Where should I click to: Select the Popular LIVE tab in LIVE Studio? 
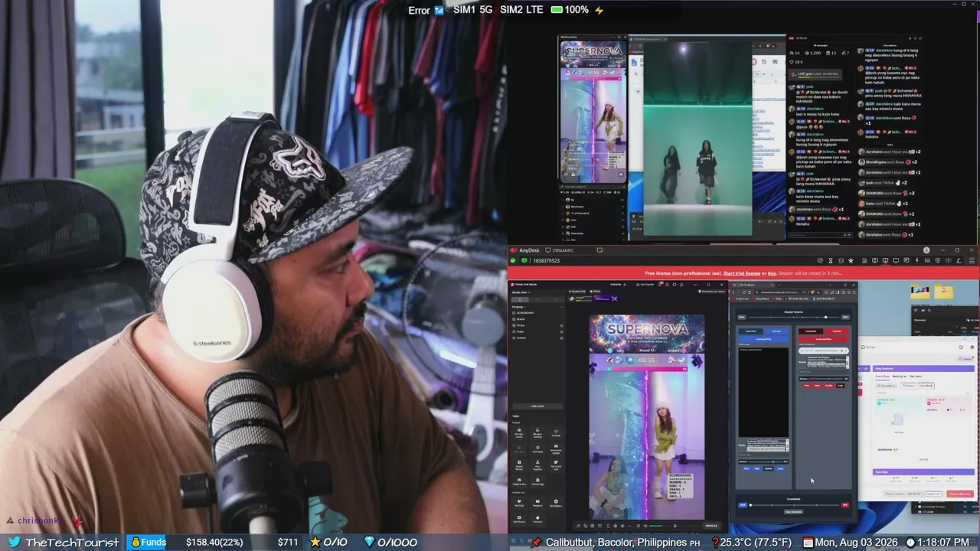click(x=577, y=292)
